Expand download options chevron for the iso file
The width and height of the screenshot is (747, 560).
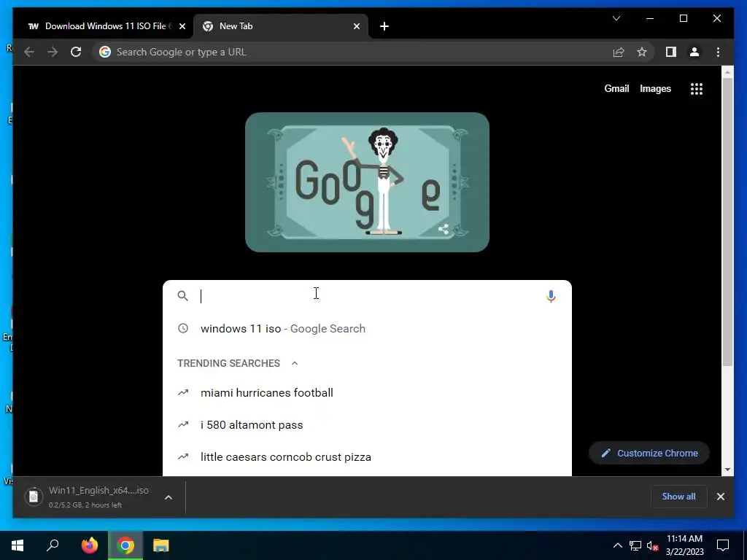tap(169, 497)
